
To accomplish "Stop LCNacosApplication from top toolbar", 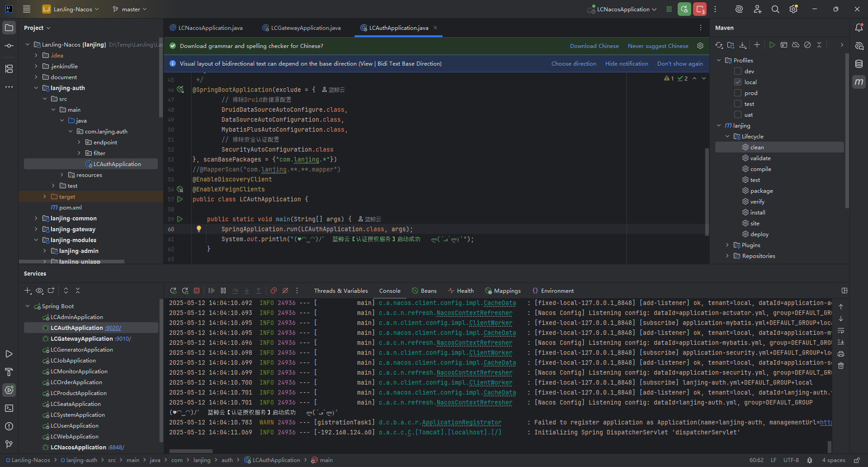I will pos(700,9).
